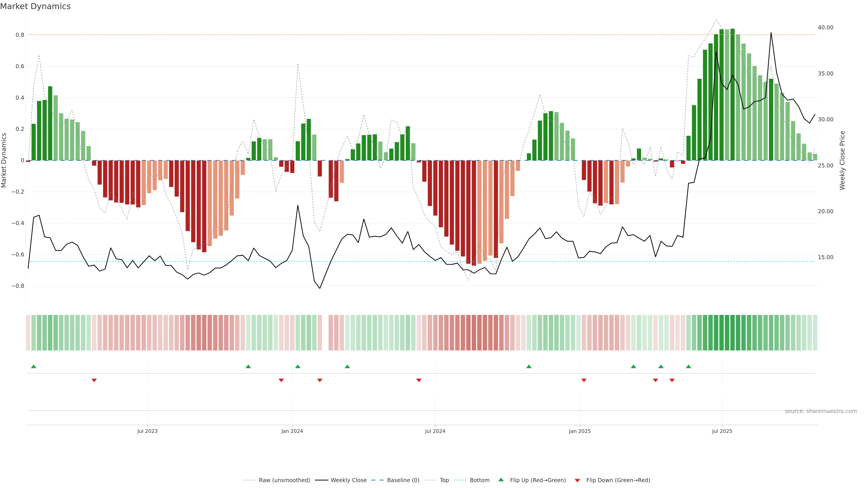868x488 pixels.
Task: Click the Weekly Close Price axis title
Action: [x=842, y=160]
